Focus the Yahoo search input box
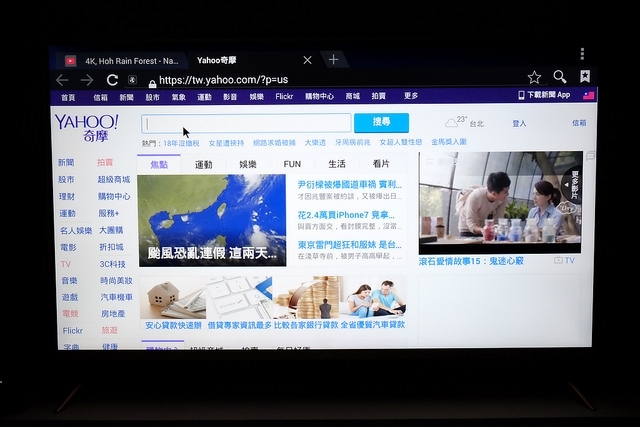Screen dimensions: 640x427 coord(246,123)
